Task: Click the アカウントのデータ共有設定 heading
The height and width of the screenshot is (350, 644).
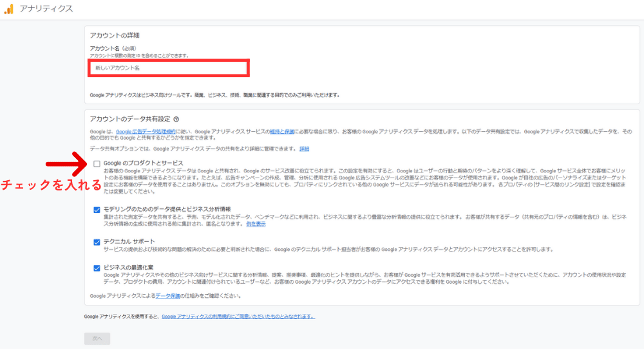Action: pyautogui.click(x=130, y=119)
